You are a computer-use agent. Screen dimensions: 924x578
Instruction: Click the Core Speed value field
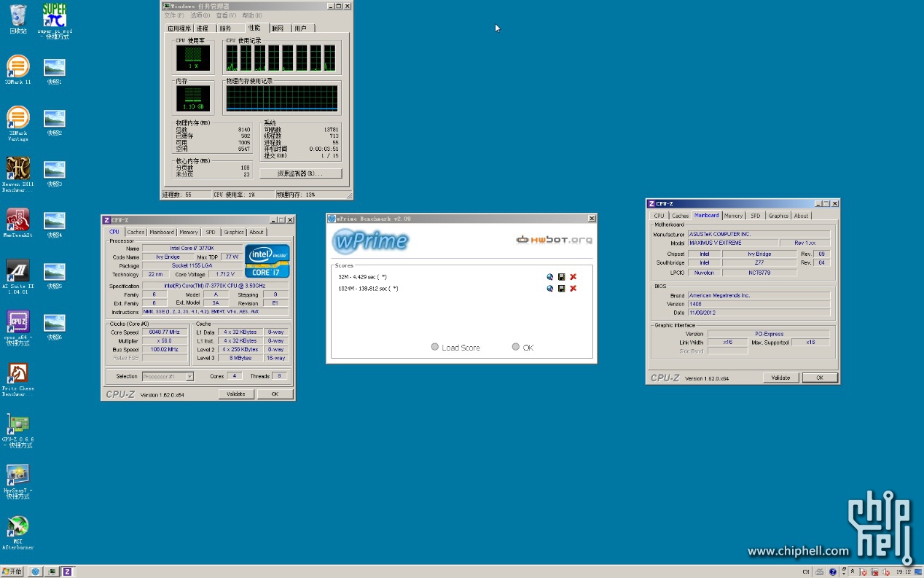point(164,332)
